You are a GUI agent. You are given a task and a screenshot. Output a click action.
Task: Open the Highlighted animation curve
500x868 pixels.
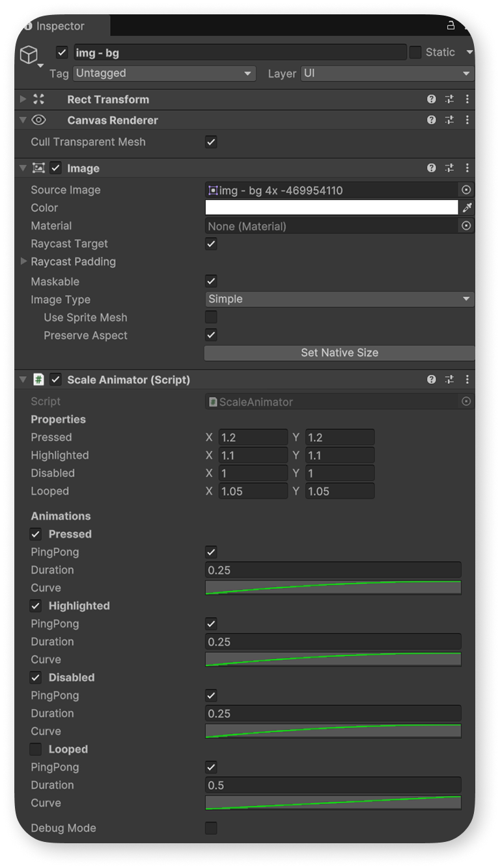pos(333,659)
